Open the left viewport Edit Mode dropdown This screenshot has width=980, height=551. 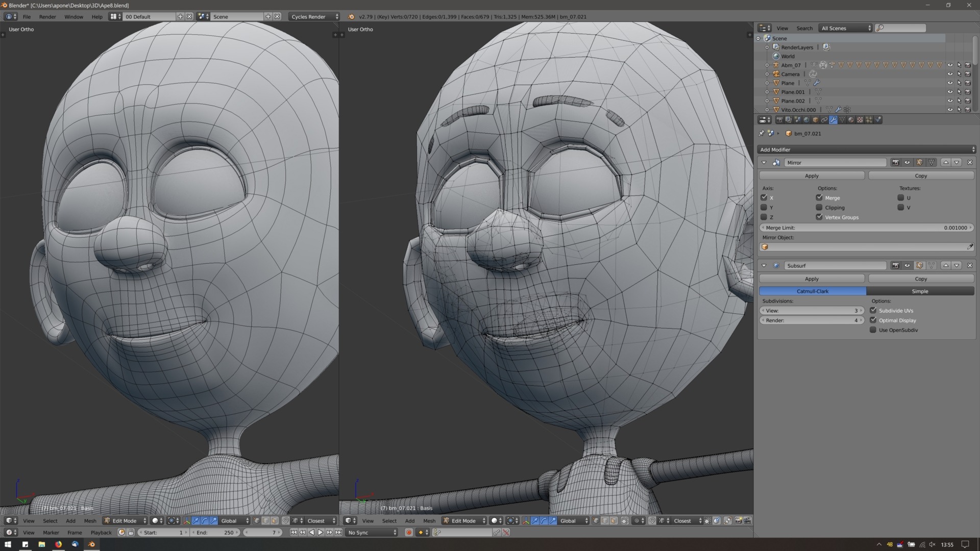(x=125, y=521)
